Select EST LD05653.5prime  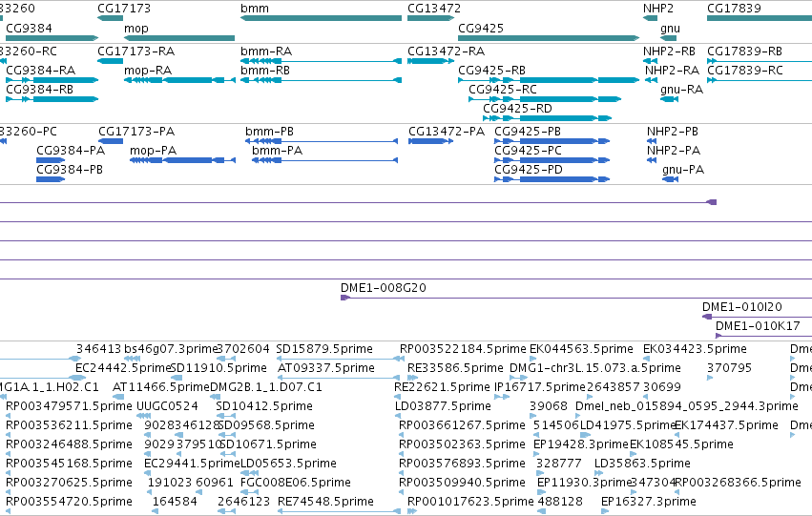click(x=250, y=472)
